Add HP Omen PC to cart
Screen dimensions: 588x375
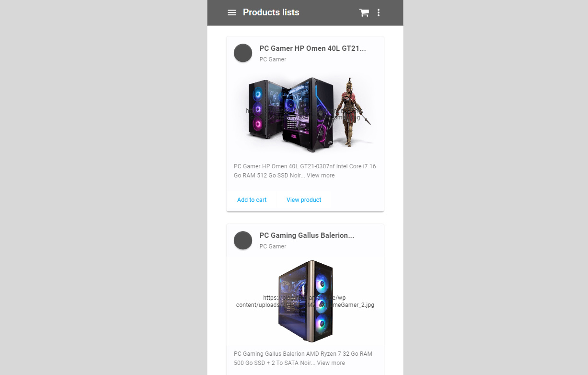tap(252, 200)
